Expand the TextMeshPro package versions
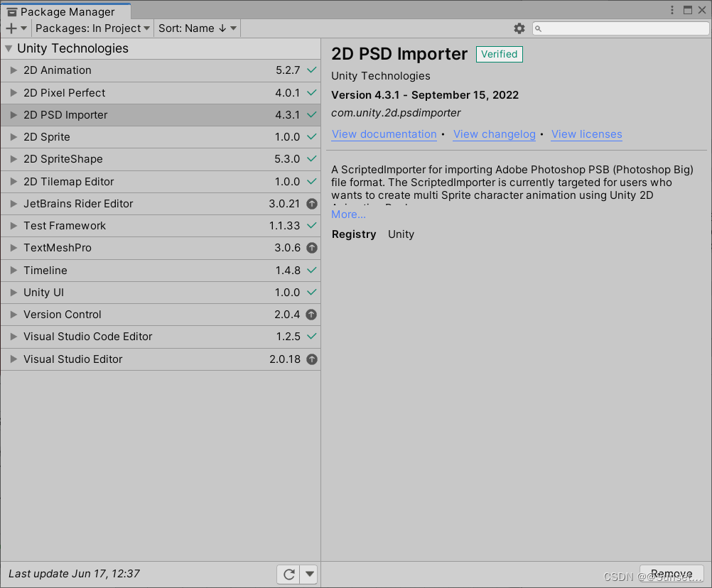Screen dimensions: 712x588 click(14, 248)
